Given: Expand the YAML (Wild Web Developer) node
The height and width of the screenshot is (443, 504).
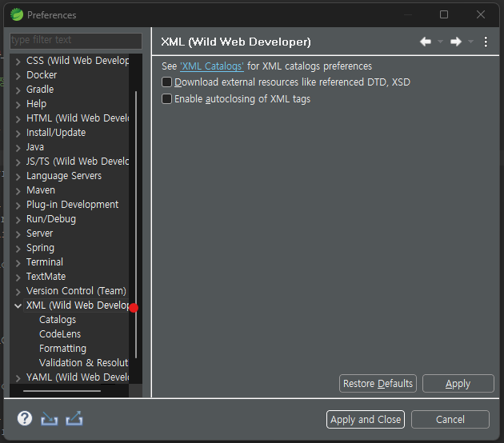Looking at the screenshot, I should [18, 377].
